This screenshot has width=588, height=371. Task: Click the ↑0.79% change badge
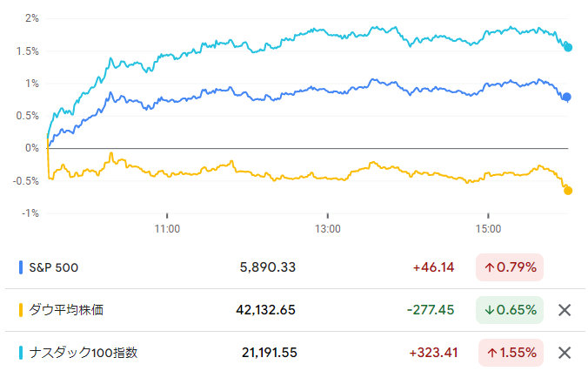(510, 267)
